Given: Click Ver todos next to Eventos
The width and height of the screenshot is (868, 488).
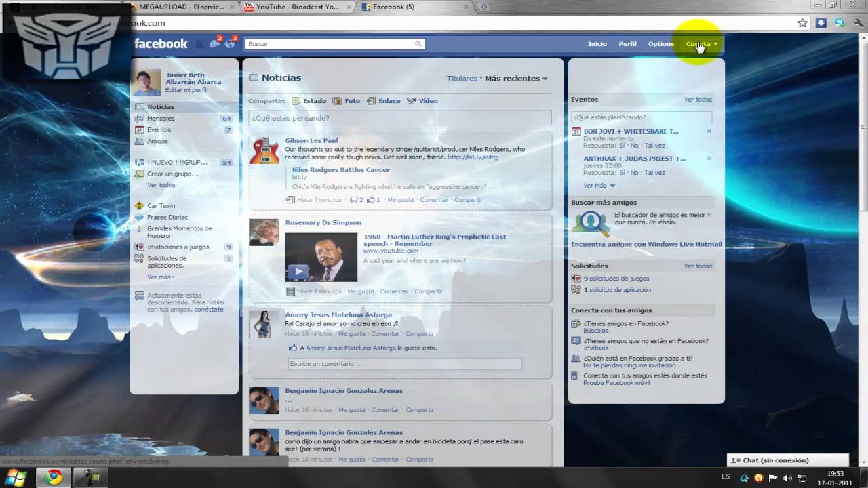Looking at the screenshot, I should [x=698, y=100].
